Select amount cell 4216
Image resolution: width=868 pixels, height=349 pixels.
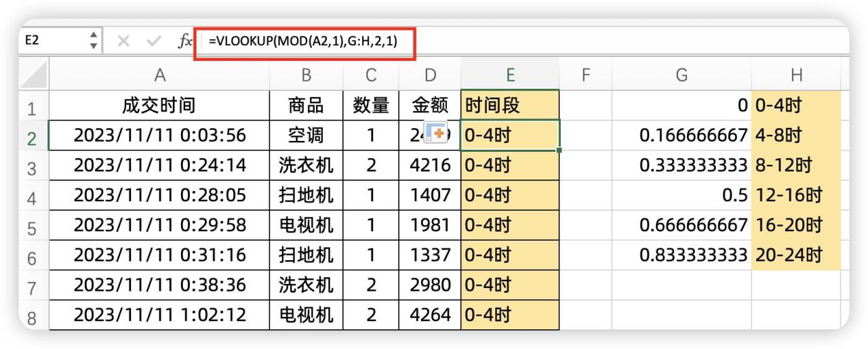coord(430,166)
